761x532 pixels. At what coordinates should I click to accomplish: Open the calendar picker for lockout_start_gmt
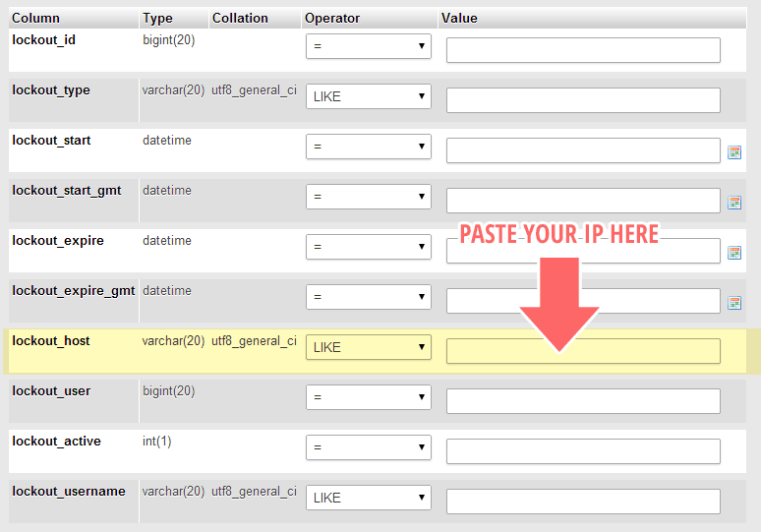point(733,203)
